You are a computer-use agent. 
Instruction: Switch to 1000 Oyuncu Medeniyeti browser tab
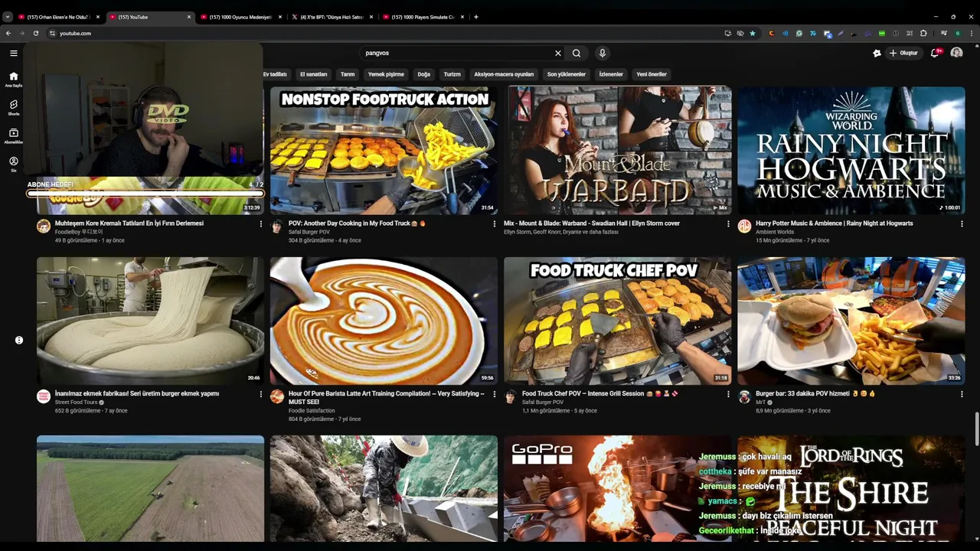pos(240,17)
